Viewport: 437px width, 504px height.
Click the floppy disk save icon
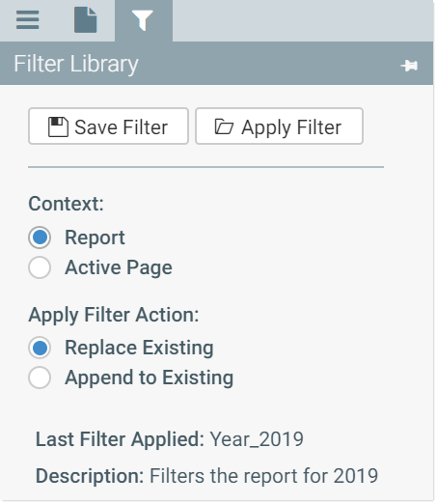coord(58,126)
